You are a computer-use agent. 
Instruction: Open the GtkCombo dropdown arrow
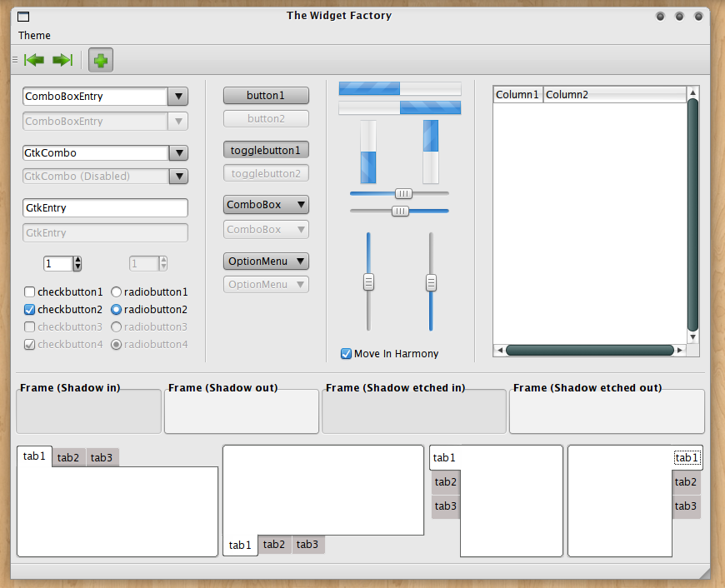pos(178,153)
